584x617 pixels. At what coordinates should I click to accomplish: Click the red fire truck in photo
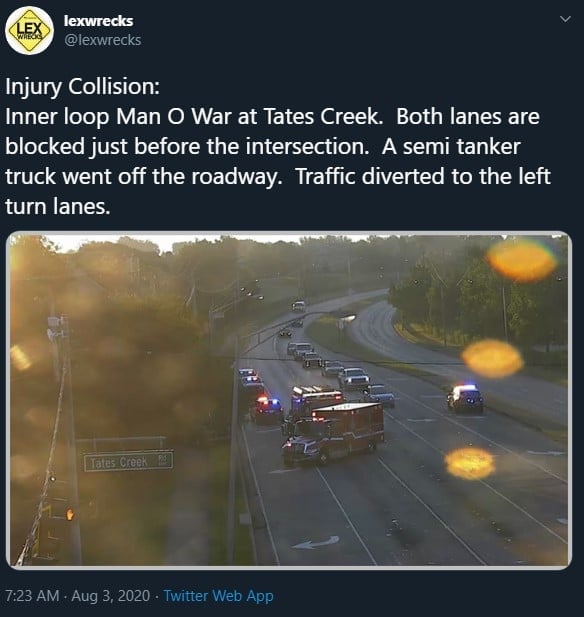click(x=333, y=432)
